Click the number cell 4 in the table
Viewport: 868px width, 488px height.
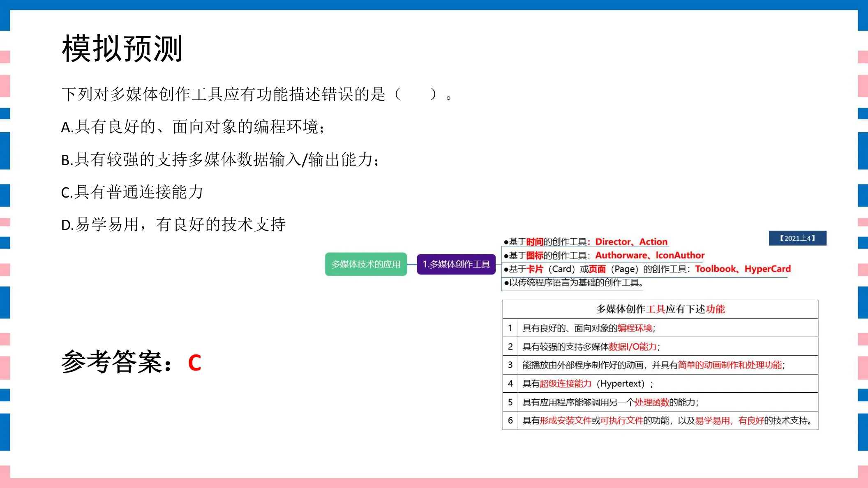pyautogui.click(x=510, y=384)
